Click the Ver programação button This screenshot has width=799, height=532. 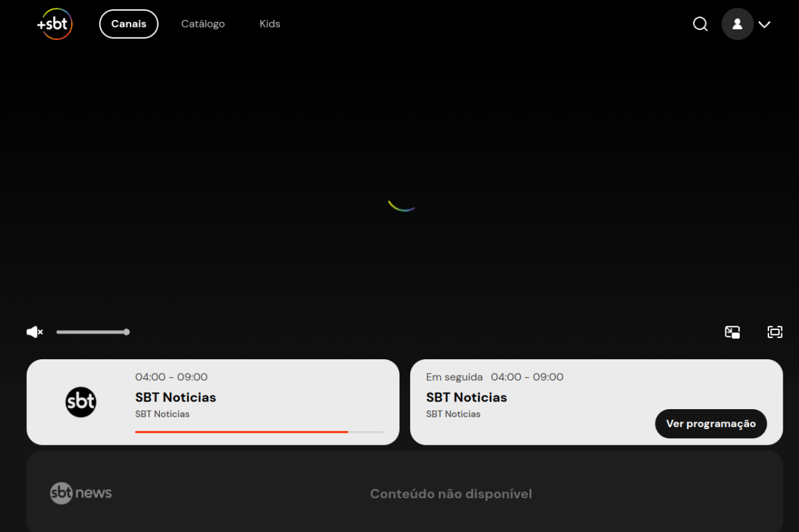coord(711,423)
